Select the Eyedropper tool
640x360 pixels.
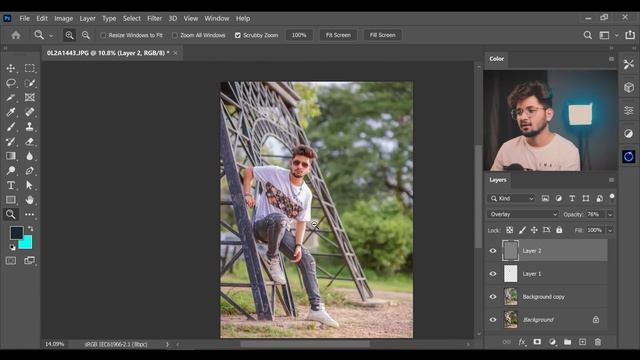pyautogui.click(x=11, y=112)
